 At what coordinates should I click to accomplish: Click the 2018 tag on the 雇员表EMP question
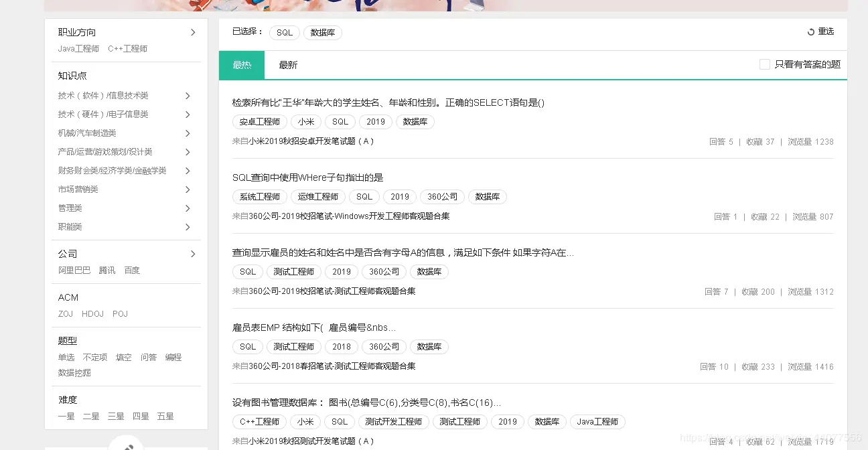(x=341, y=346)
